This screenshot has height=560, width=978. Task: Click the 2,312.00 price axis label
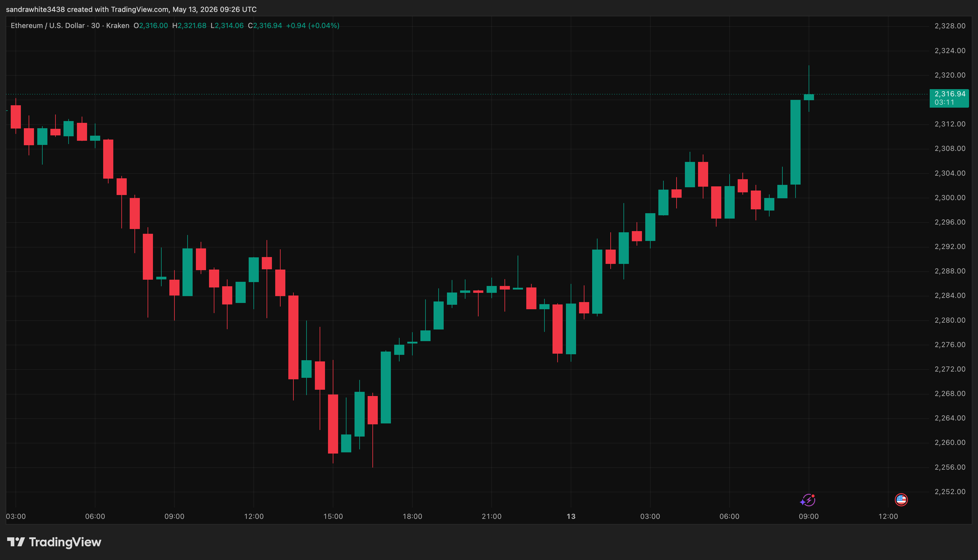click(x=950, y=124)
